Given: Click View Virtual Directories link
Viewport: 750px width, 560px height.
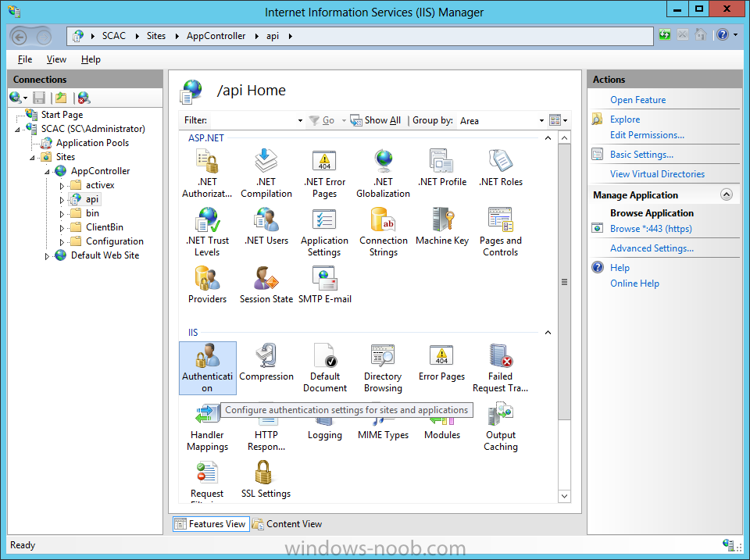Looking at the screenshot, I should 657,174.
